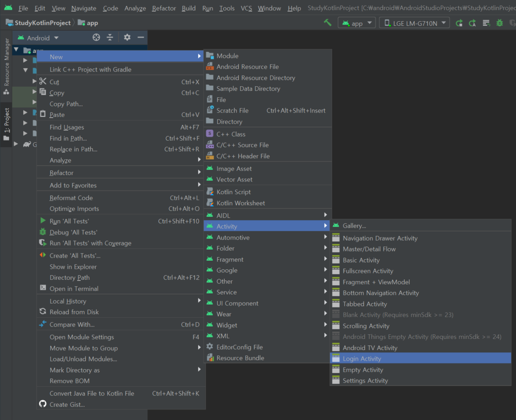Click the locate target crosshair icon
The width and height of the screenshot is (516, 420).
(x=96, y=37)
